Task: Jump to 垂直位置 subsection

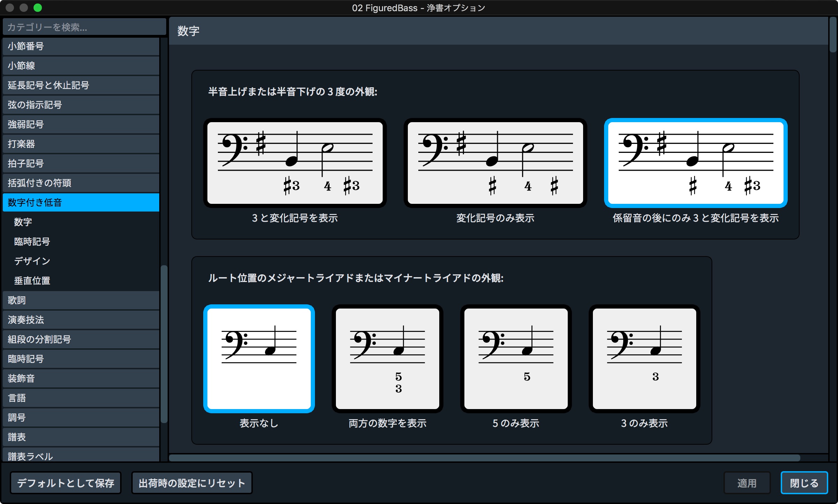Action: [x=81, y=281]
